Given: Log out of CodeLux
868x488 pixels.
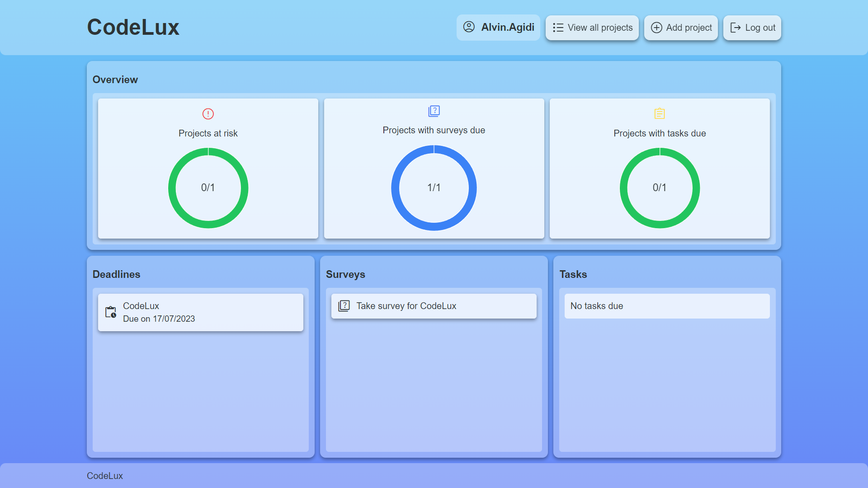Looking at the screenshot, I should (752, 28).
